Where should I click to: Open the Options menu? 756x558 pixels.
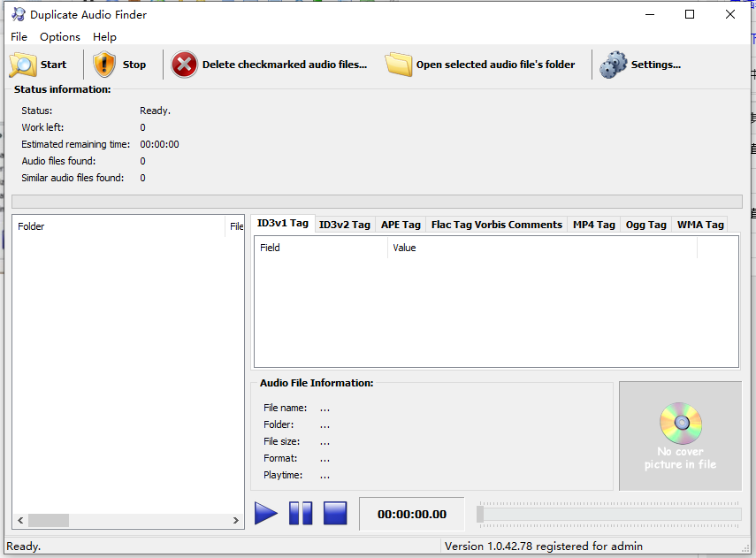pyautogui.click(x=60, y=37)
